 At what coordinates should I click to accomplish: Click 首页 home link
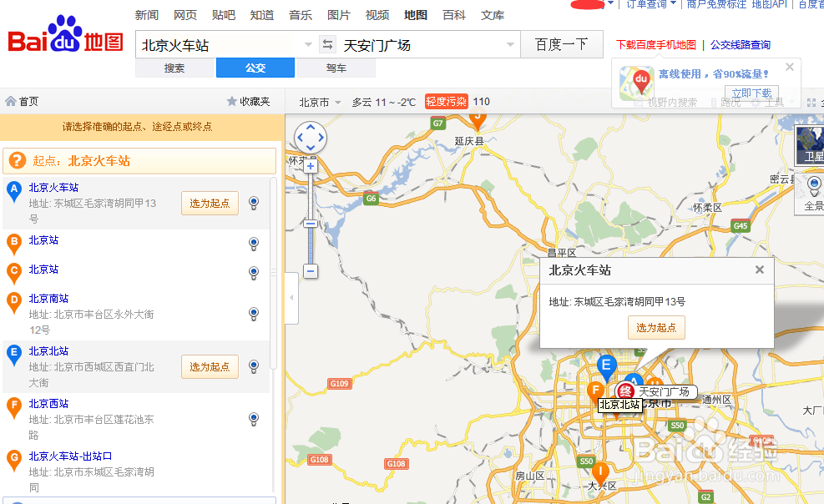(x=29, y=101)
